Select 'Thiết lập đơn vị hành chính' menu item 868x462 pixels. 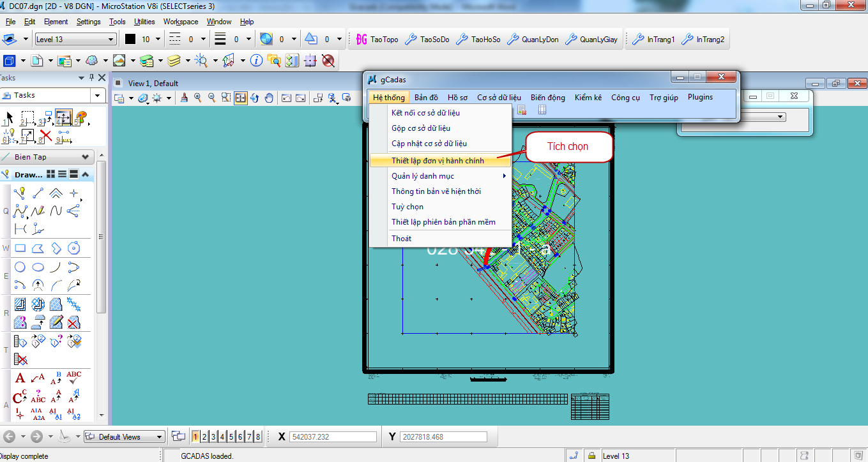(438, 161)
